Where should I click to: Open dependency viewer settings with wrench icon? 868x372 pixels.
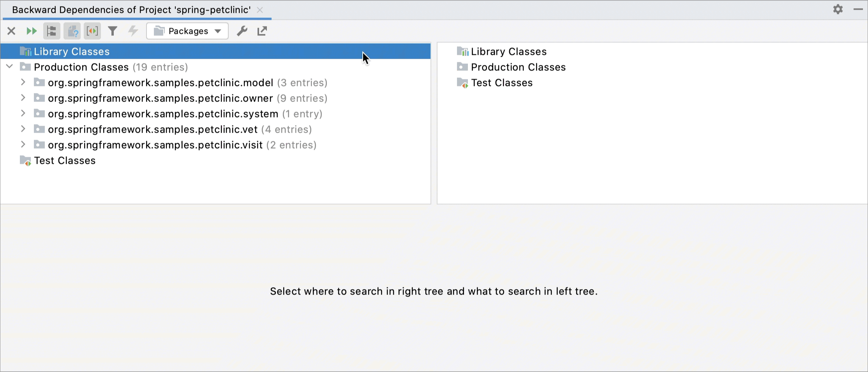pyautogui.click(x=242, y=31)
